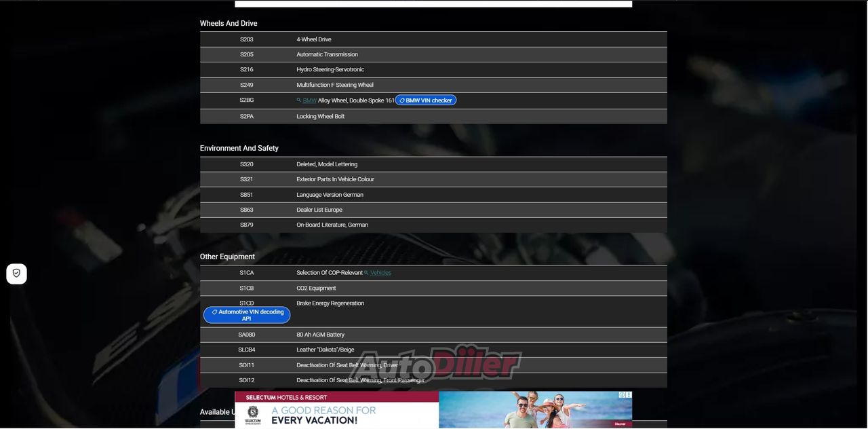Click option code S879

coord(247,225)
